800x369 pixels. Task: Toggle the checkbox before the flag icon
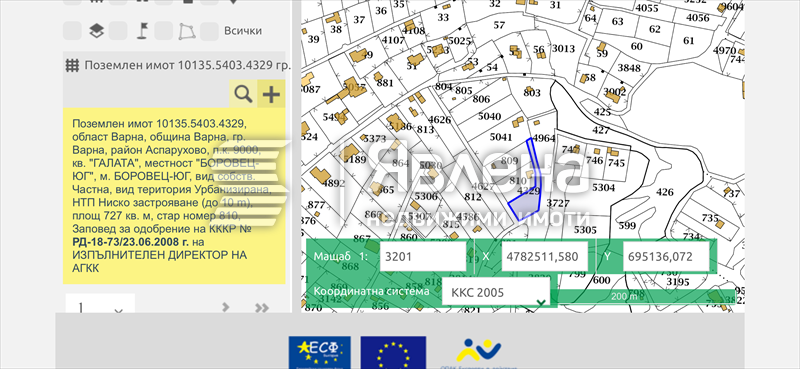[x=118, y=31]
